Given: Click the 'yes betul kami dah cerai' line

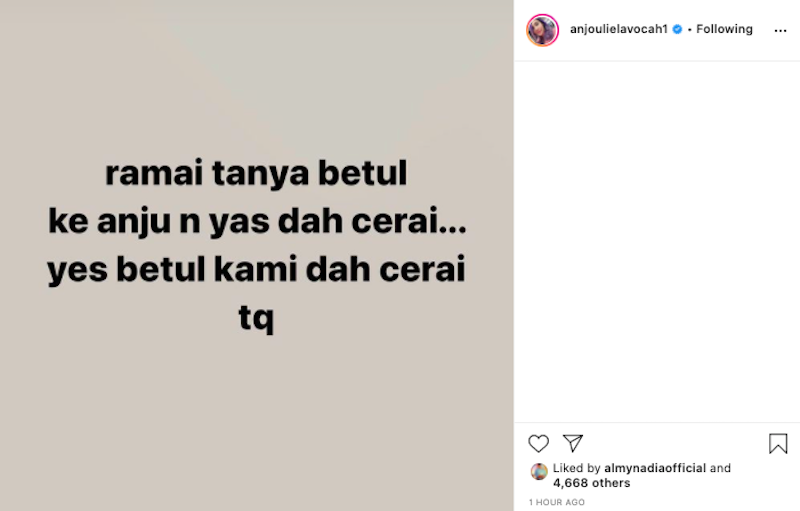Looking at the screenshot, I should point(256,269).
